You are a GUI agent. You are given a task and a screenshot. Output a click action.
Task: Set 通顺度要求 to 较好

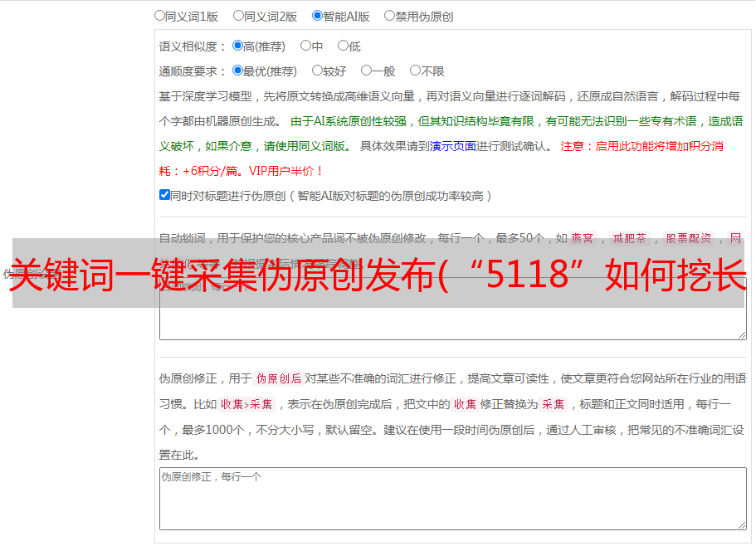(x=317, y=71)
